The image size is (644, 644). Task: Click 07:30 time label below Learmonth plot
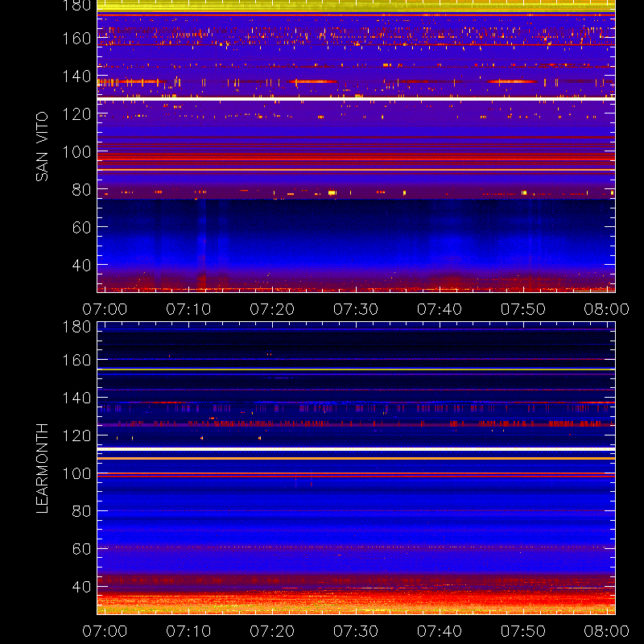tap(356, 631)
